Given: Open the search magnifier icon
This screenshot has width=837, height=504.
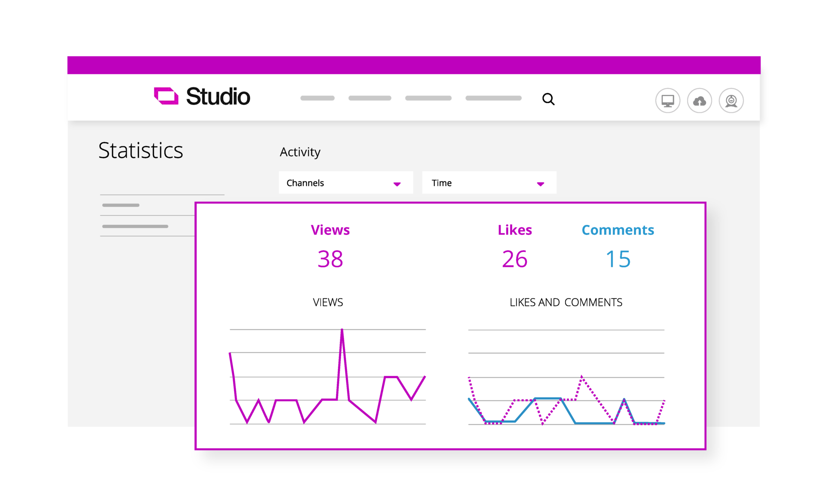Looking at the screenshot, I should click(548, 99).
